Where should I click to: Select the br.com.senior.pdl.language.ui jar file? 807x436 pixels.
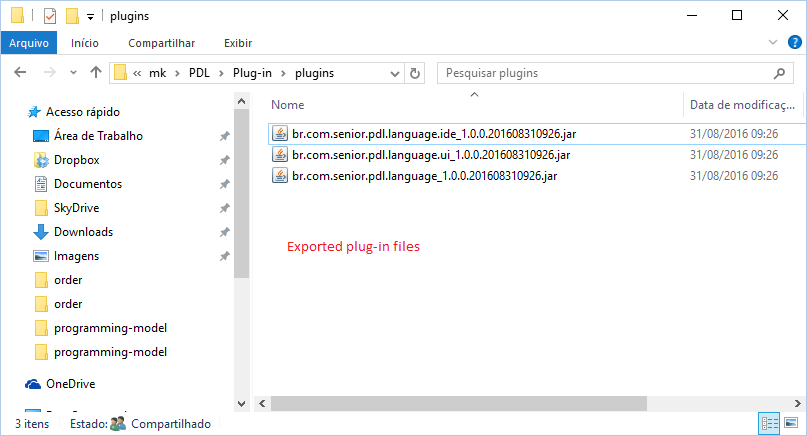(x=431, y=155)
